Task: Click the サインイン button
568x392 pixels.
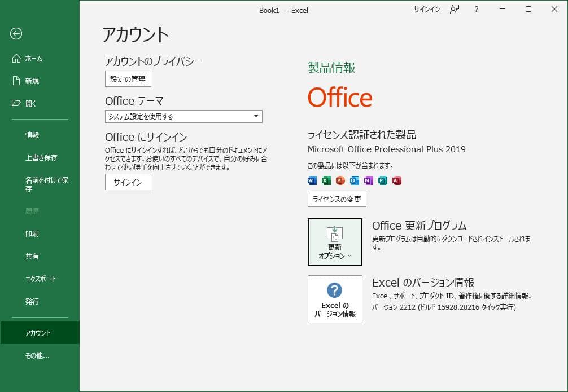Action: [128, 182]
